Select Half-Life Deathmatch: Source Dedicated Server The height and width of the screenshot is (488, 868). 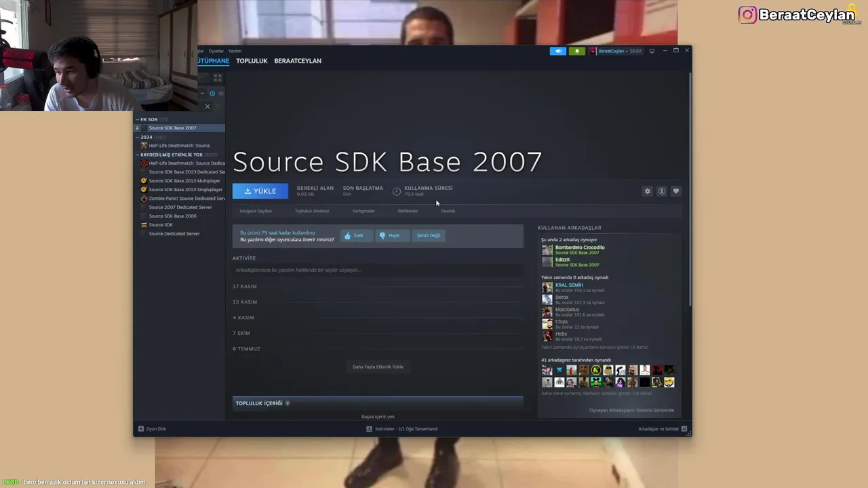[x=180, y=163]
